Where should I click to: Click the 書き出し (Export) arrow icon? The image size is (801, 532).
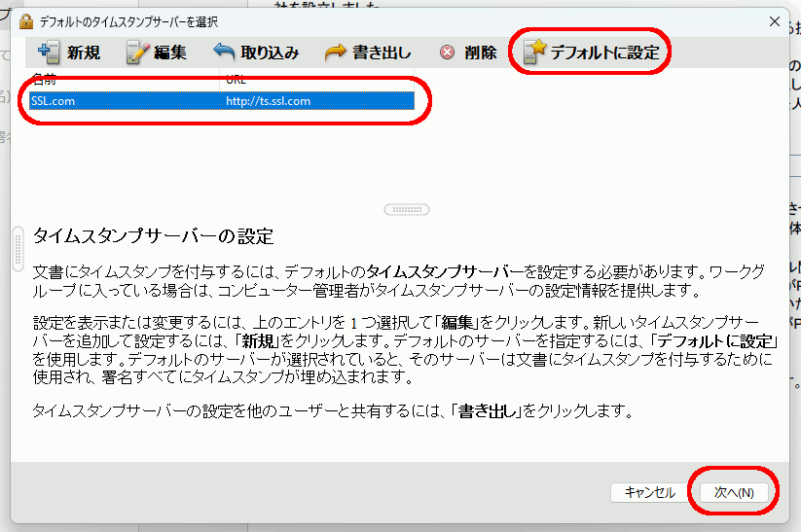pos(335,53)
